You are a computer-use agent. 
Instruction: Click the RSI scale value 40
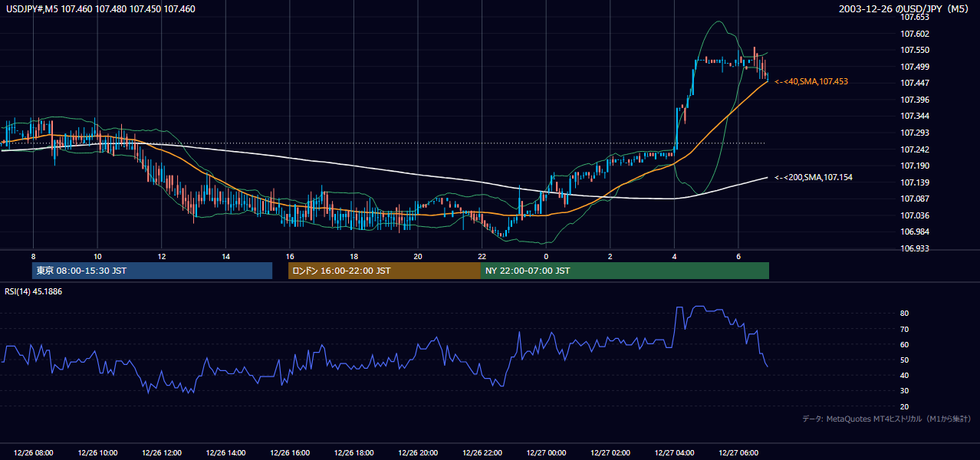[x=905, y=375]
